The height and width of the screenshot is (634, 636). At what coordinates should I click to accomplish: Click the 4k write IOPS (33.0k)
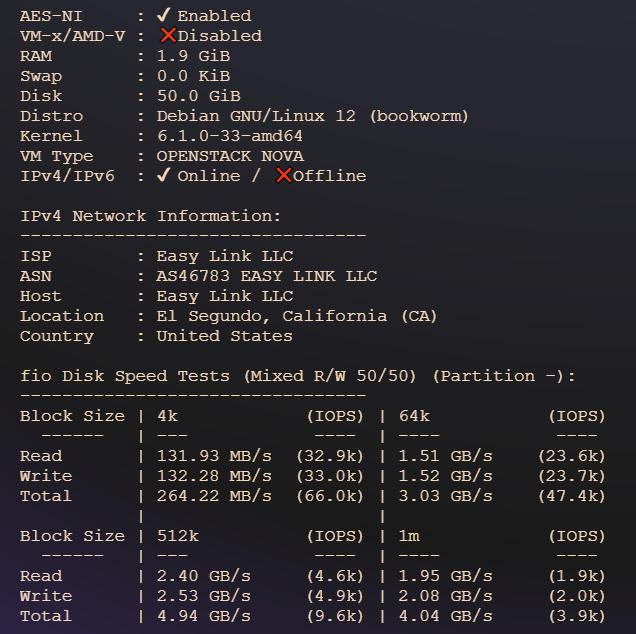point(330,476)
